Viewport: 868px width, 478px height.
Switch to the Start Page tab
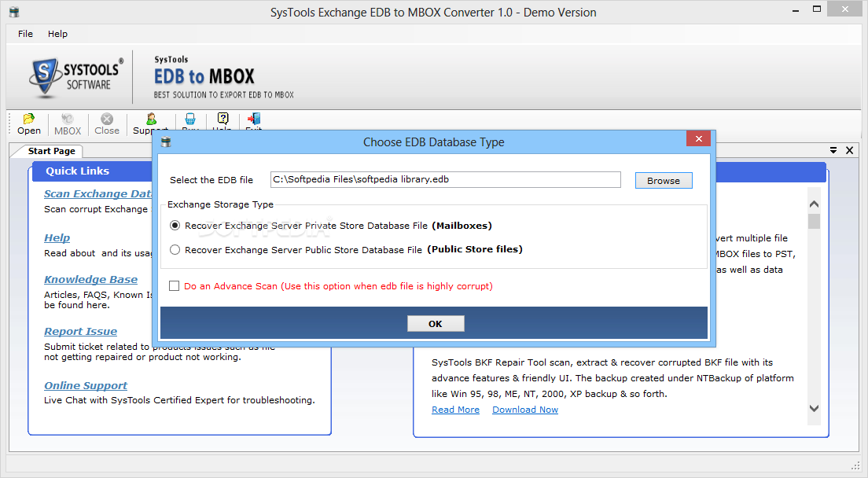click(x=51, y=151)
